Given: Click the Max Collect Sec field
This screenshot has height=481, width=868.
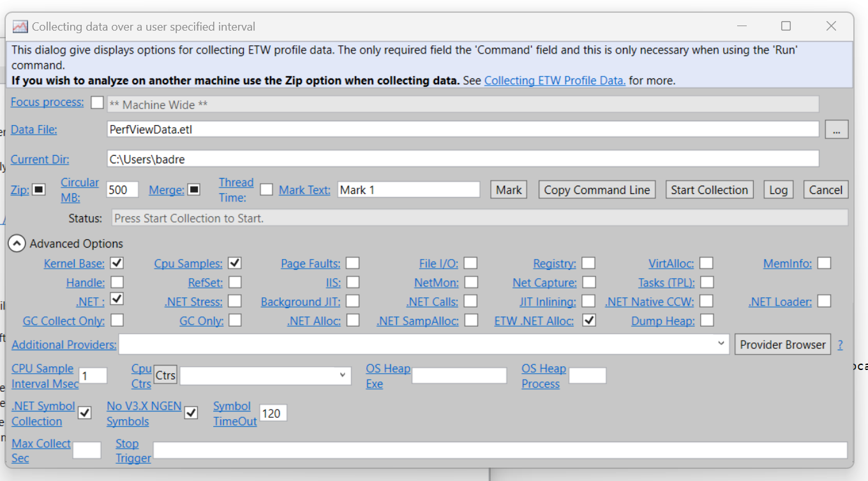Looking at the screenshot, I should (x=87, y=450).
